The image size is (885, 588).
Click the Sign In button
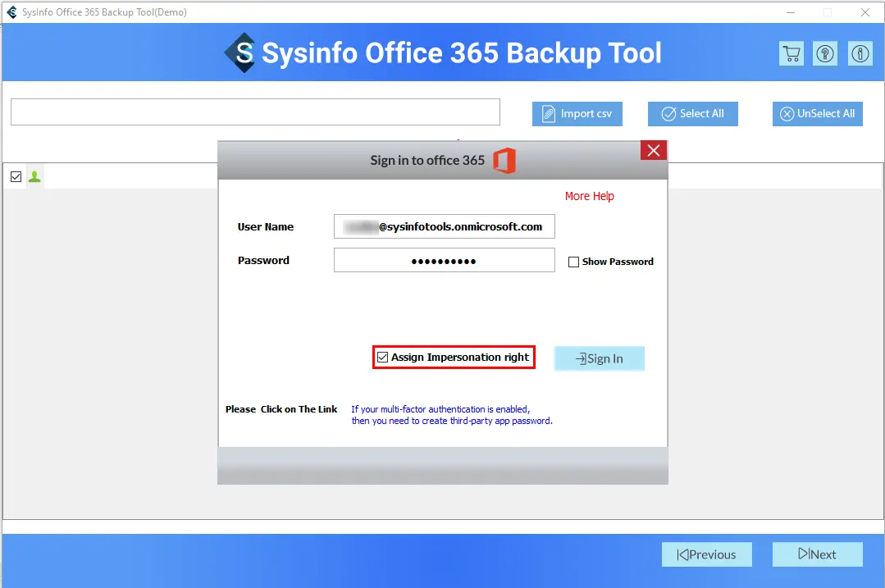[x=599, y=358]
